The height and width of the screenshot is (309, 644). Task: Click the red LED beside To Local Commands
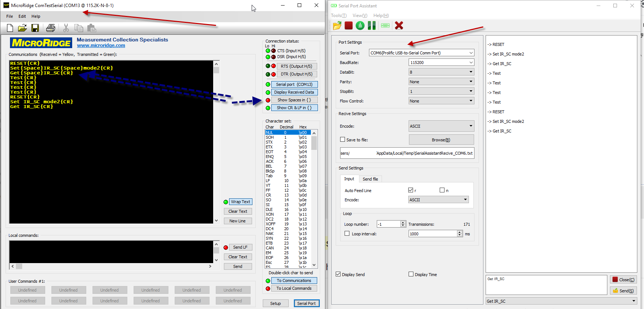click(268, 289)
